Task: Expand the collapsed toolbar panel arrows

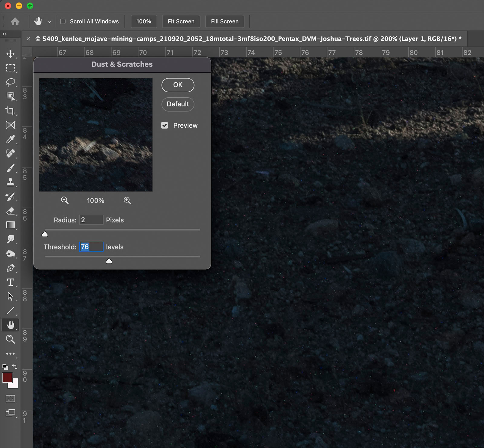Action: pos(5,34)
